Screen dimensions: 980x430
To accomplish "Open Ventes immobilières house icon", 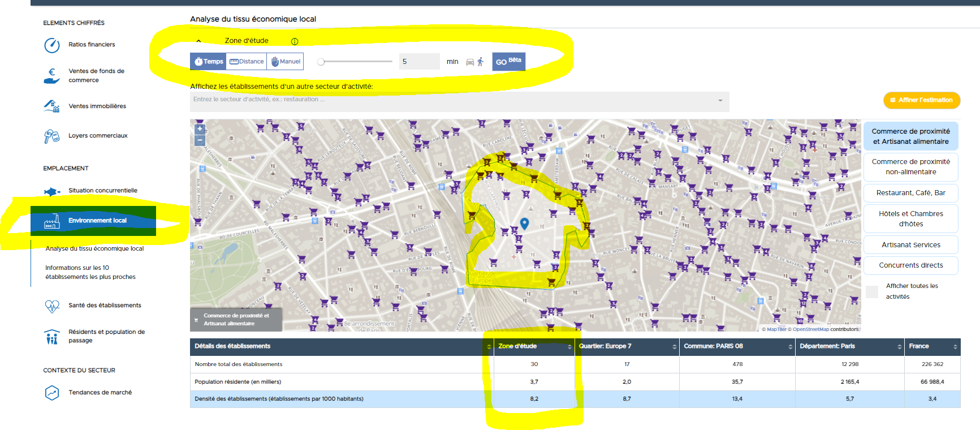I will tap(52, 106).
